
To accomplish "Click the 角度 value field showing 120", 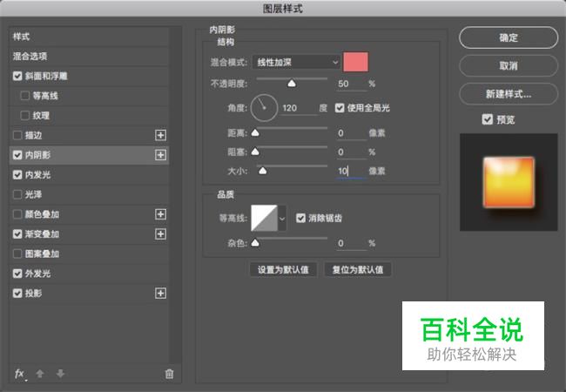I will click(299, 108).
